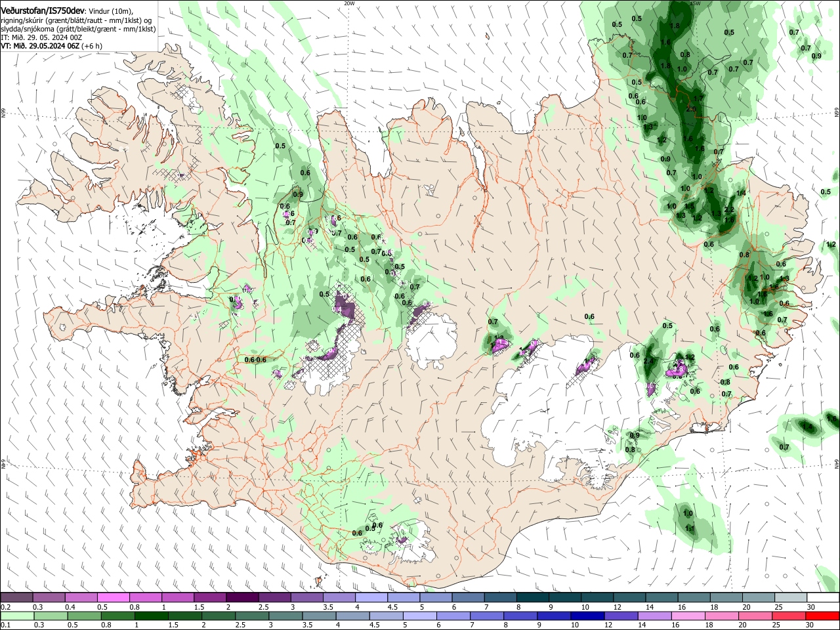Click the '2.2' precipitation value in the east
This screenshot has height=630, width=840.
pyautogui.click(x=728, y=210)
